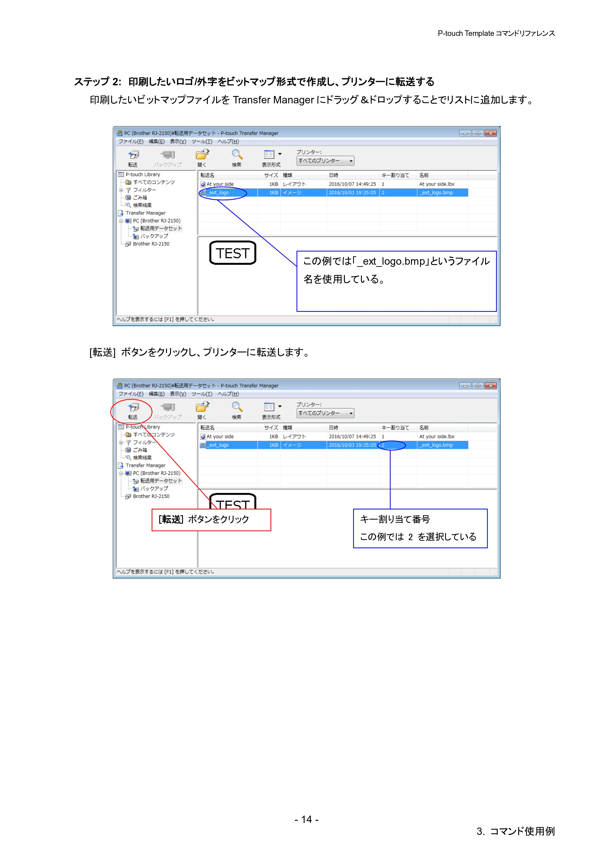Click the バックアップ toolbar icon in lower window
The image size is (613, 868).
click(168, 408)
